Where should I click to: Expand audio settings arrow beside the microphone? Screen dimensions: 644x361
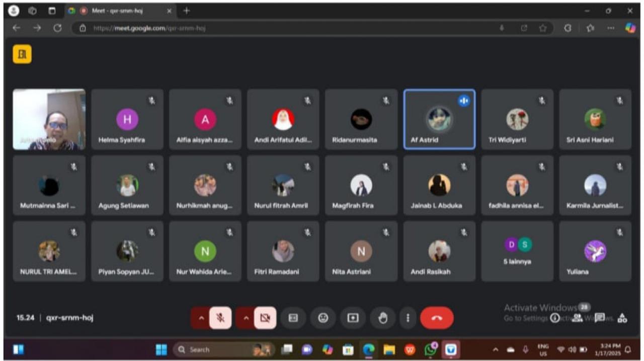coord(201,318)
